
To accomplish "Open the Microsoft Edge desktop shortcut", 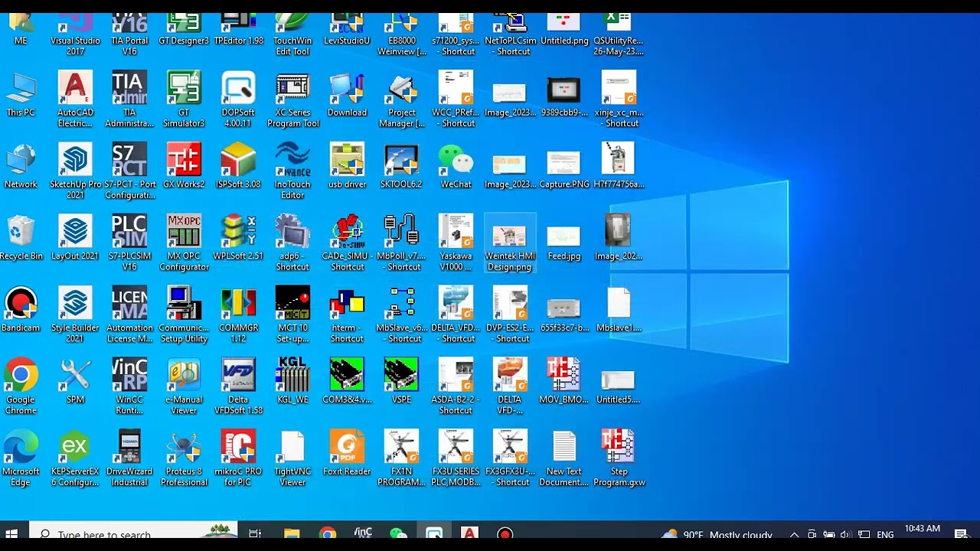I will (21, 458).
